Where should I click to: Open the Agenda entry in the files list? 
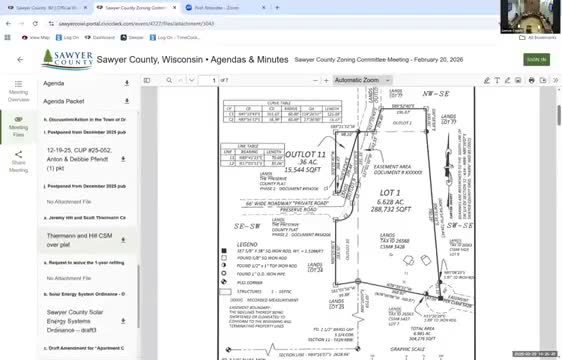coord(54,83)
